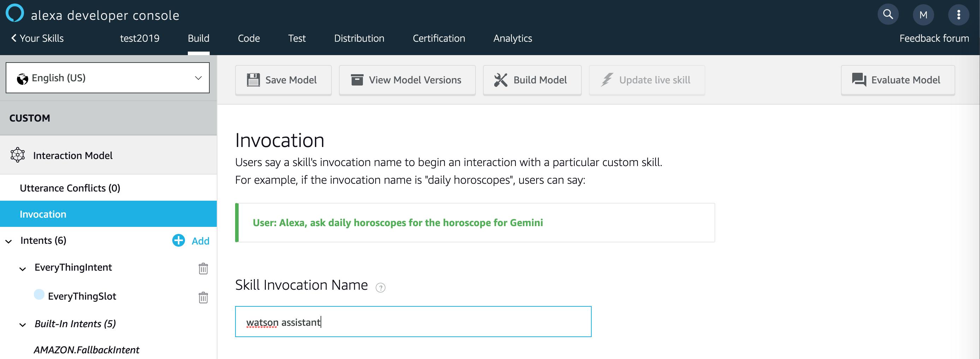The width and height of the screenshot is (980, 359).
Task: Open search with the magnifier icon
Action: 888,14
